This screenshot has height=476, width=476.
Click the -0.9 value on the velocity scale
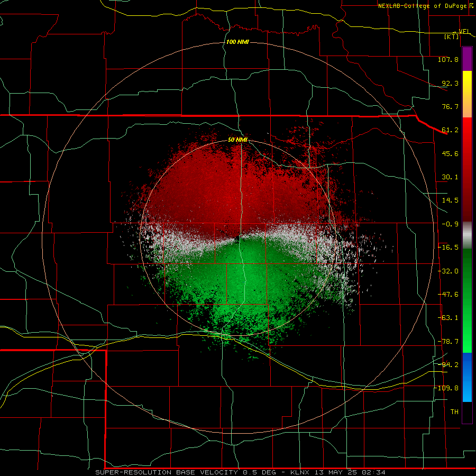click(x=450, y=224)
